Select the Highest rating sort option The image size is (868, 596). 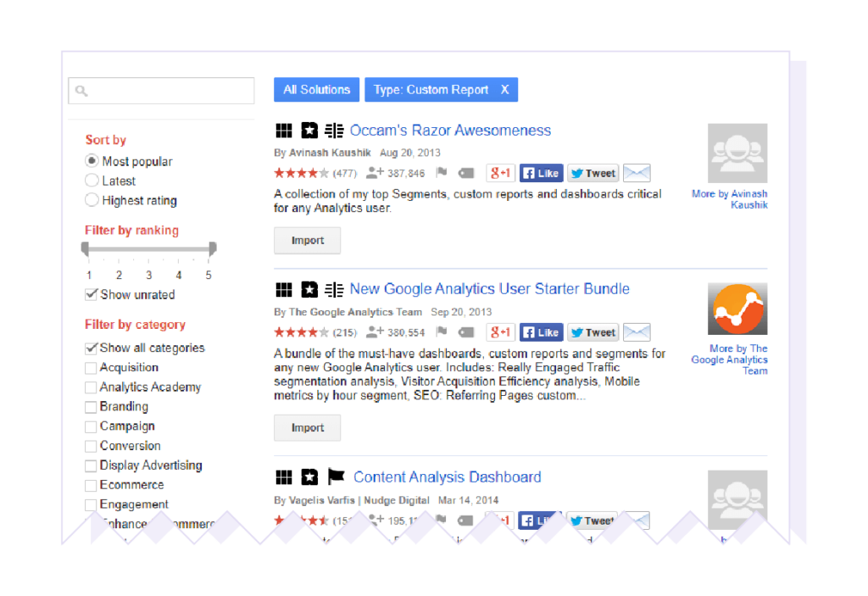point(92,200)
